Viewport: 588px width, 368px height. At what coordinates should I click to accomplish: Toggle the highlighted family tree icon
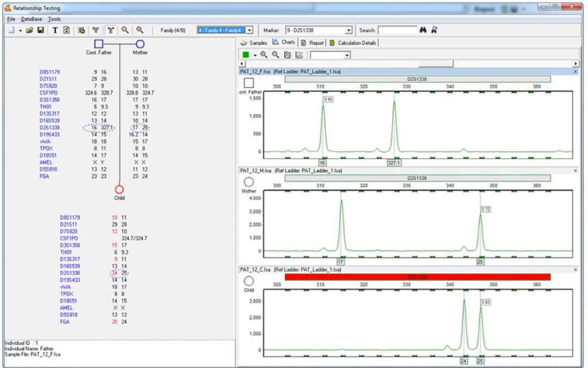111,31
